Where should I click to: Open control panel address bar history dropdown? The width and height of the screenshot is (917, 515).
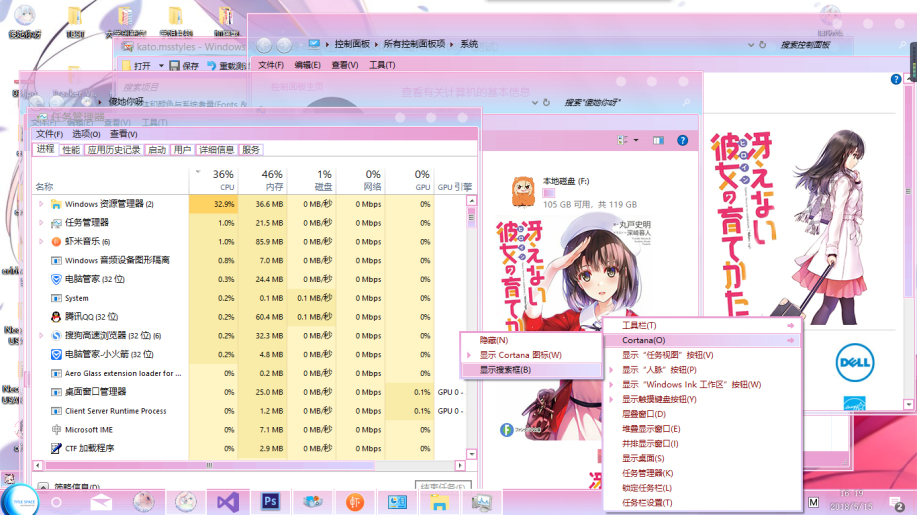coord(750,44)
